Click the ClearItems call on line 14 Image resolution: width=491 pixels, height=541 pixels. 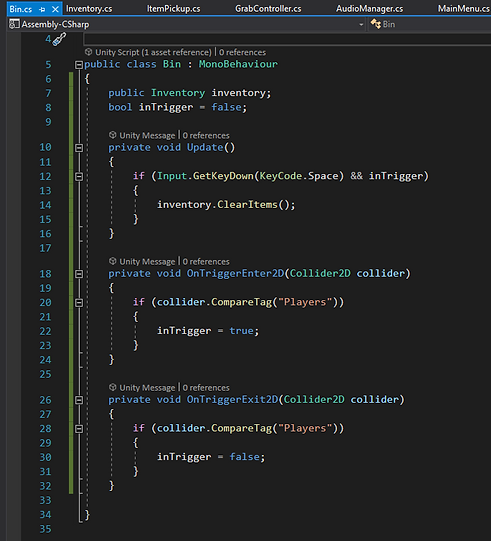click(x=247, y=205)
